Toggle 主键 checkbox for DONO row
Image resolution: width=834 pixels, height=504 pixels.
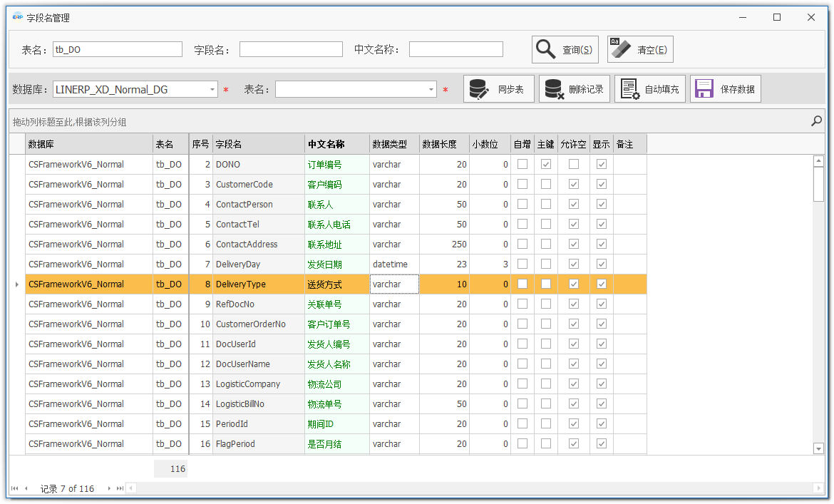point(546,164)
